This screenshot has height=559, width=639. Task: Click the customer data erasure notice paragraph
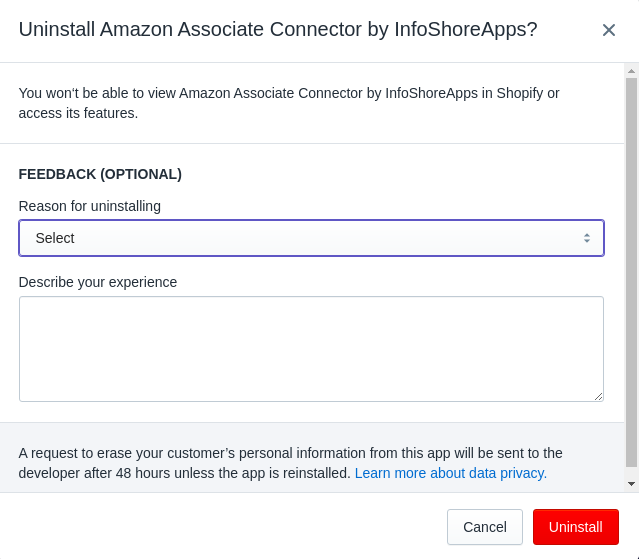(291, 463)
